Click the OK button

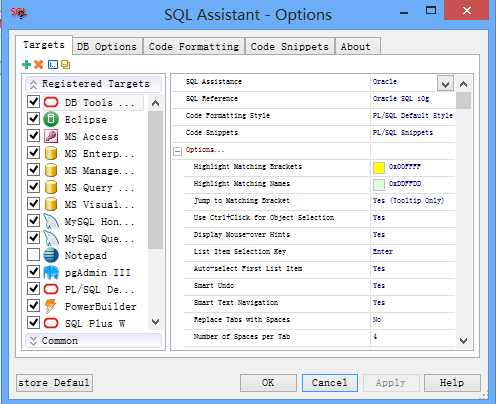coord(268,383)
